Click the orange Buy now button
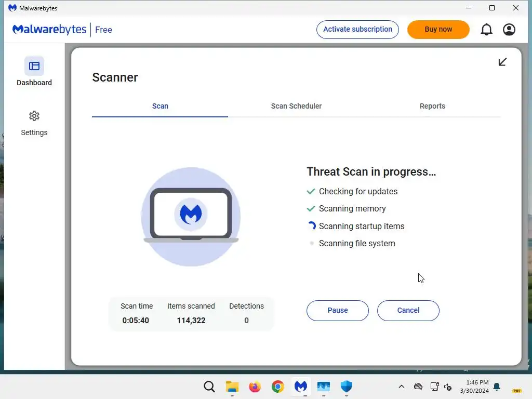The width and height of the screenshot is (532, 399). click(x=438, y=30)
